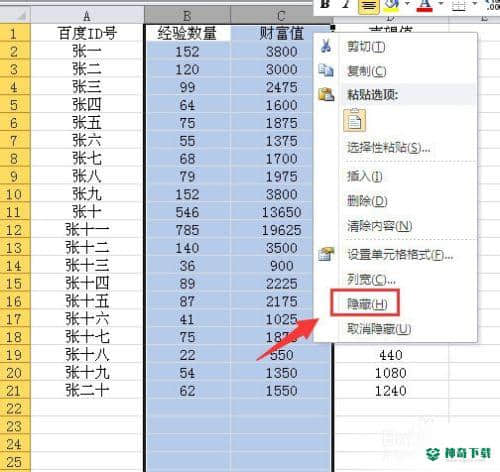500x472 pixels.
Task: Click the borders icon in mini toolbar
Action: coord(459,5)
